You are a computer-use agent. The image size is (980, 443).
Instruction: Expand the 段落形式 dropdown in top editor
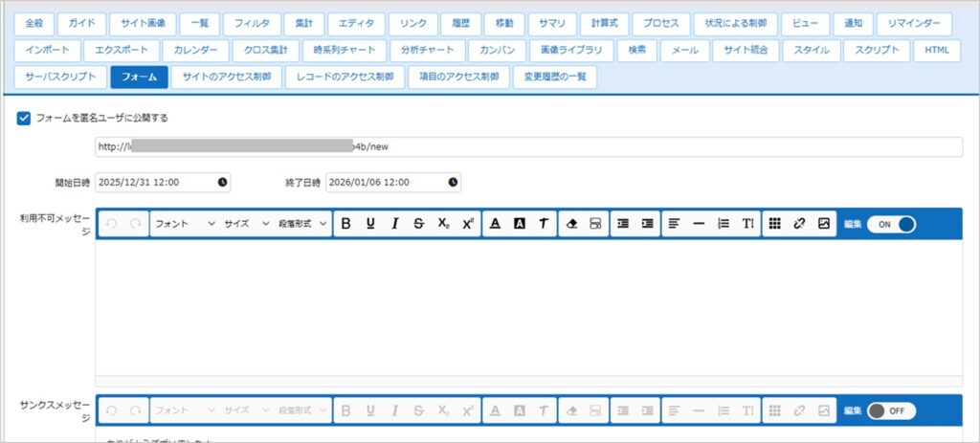[302, 223]
